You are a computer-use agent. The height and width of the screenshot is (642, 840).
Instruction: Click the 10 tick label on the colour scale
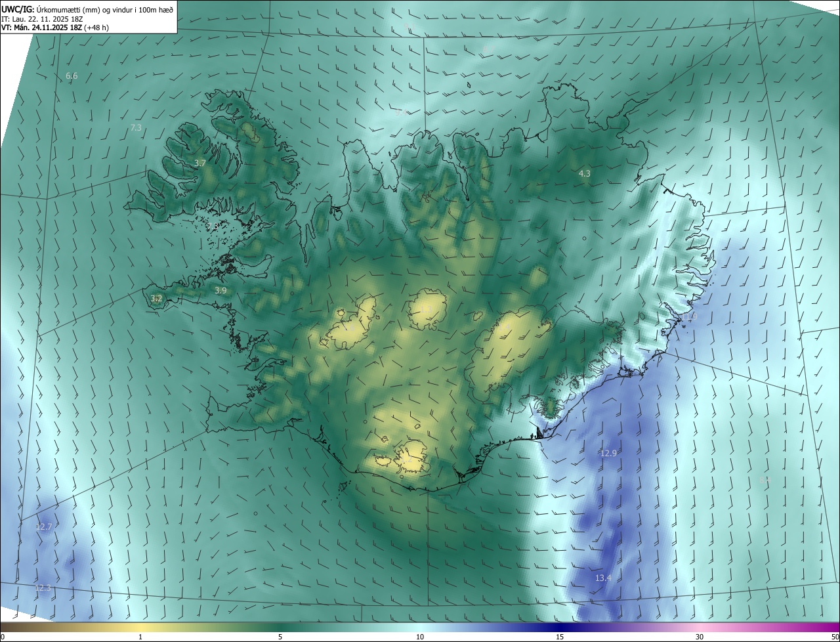coord(420,637)
